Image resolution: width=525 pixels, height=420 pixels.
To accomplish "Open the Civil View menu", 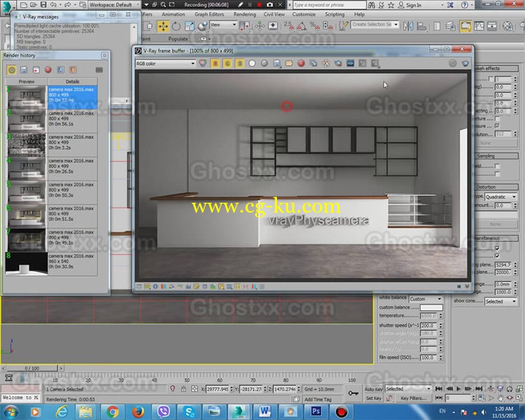I will tap(274, 14).
